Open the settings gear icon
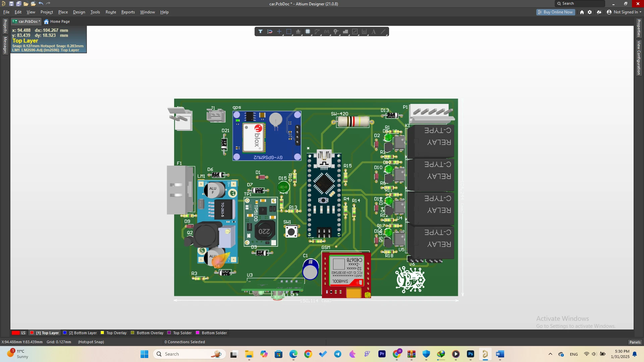 [590, 12]
